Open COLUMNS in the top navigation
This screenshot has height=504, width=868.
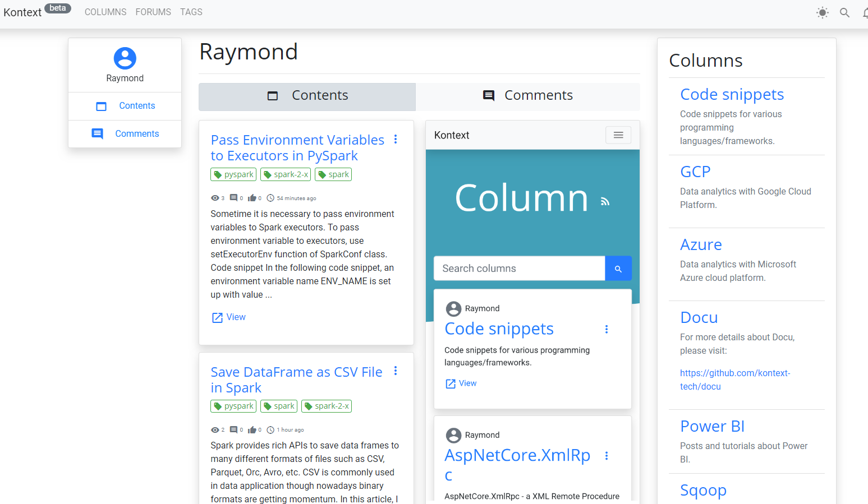point(105,12)
